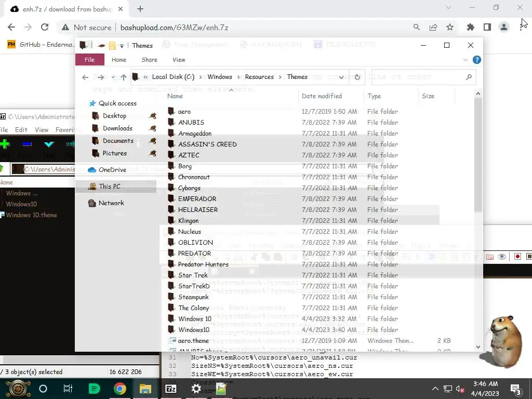The height and width of the screenshot is (399, 532).
Task: Open Task View on taskbar
Action: pos(68,389)
